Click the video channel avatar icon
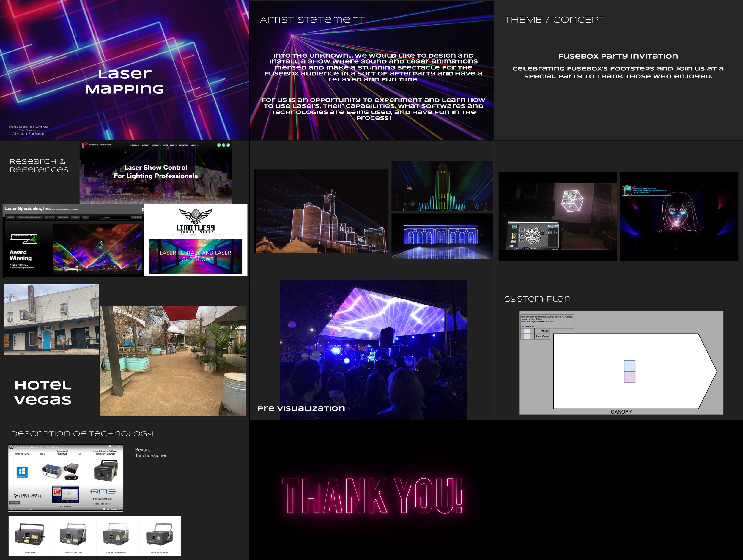This screenshot has height=560, width=743. pos(11,447)
